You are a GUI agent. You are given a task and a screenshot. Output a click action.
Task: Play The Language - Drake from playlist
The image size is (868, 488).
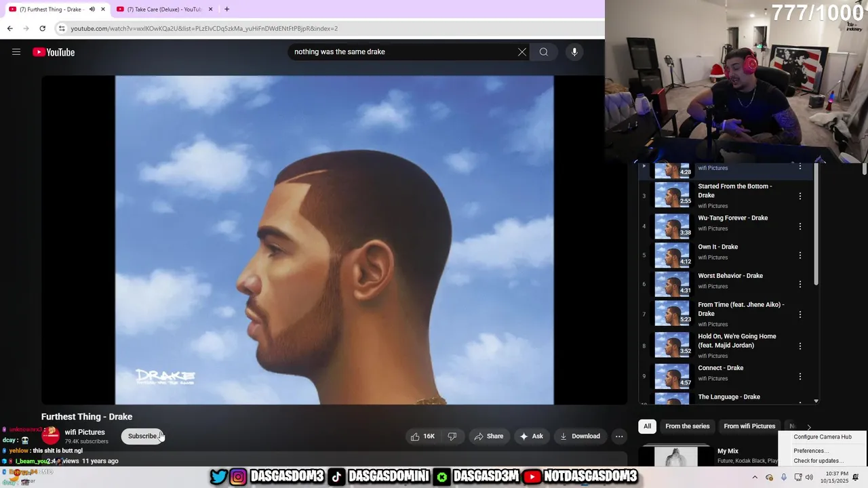coord(728,397)
